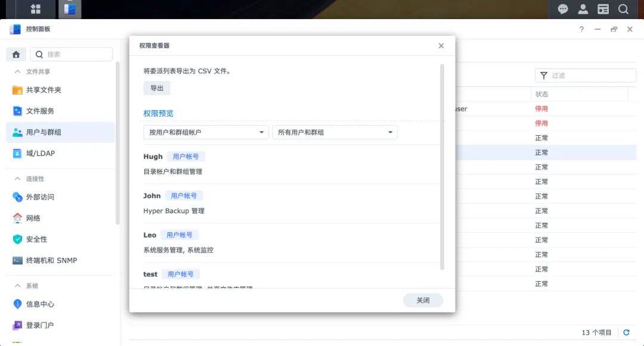Expand the 按用户和群组帐户 dropdown

point(206,132)
